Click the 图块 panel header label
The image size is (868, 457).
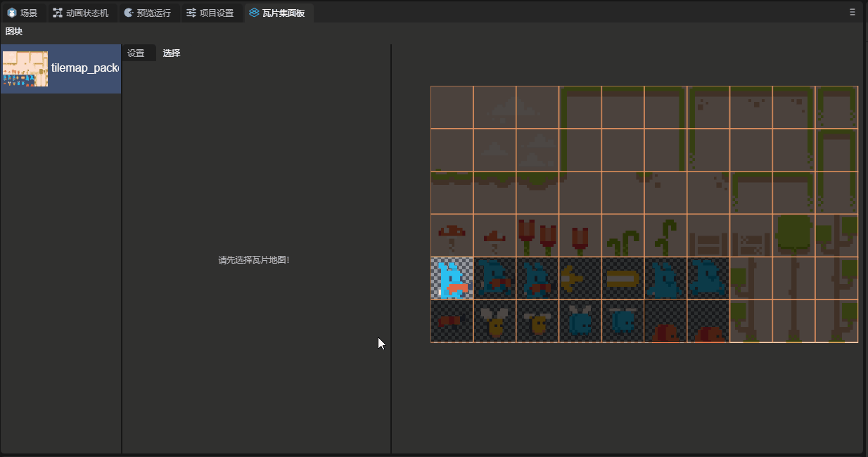coord(14,32)
